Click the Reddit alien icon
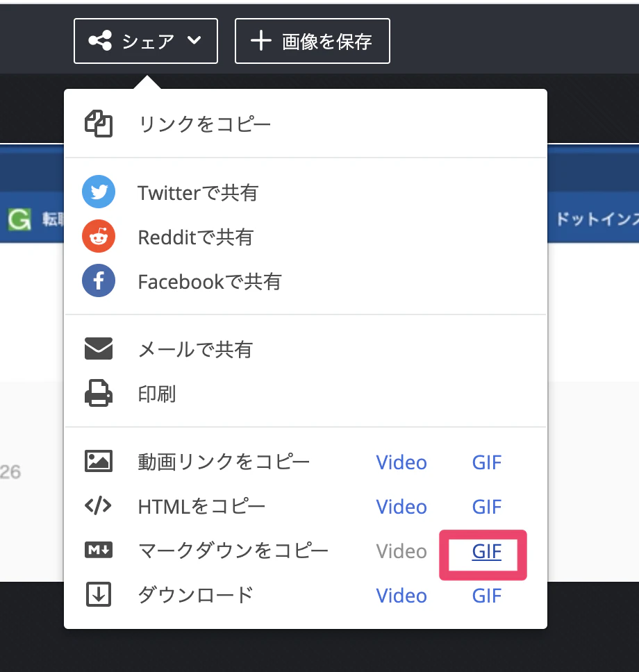Image resolution: width=639 pixels, height=672 pixels. click(99, 236)
